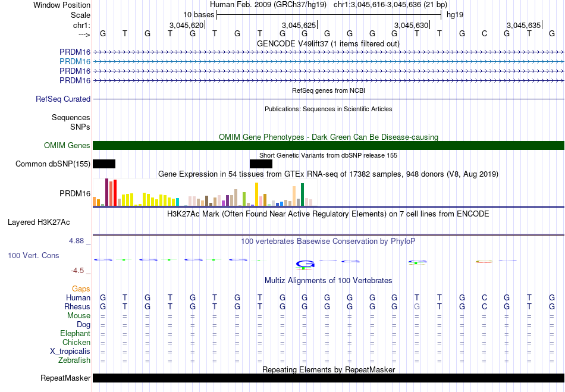Viewport: 565px width, 392px height.
Task: Select the Human alignment row label
Action: [78, 297]
